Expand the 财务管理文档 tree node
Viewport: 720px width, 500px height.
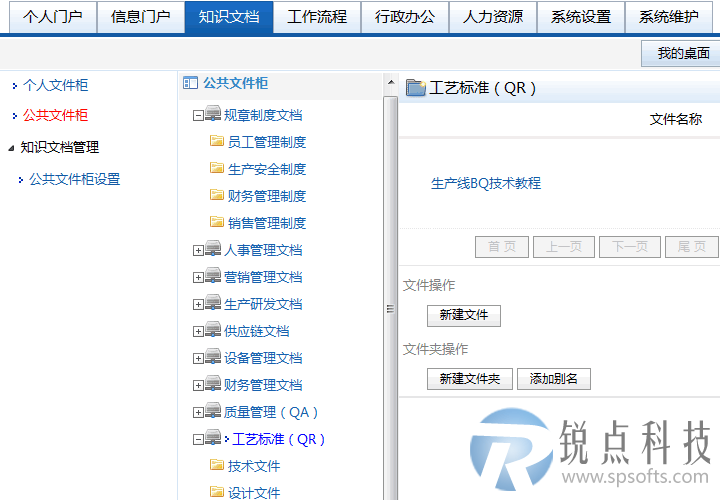tap(198, 386)
